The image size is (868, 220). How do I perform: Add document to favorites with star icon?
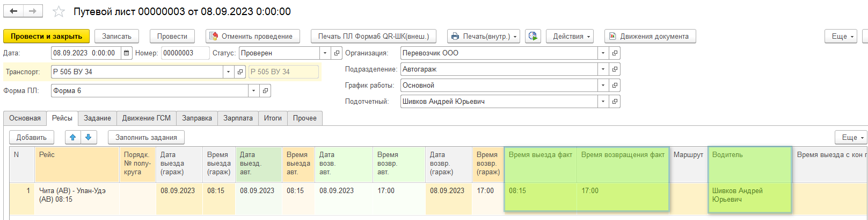point(59,12)
